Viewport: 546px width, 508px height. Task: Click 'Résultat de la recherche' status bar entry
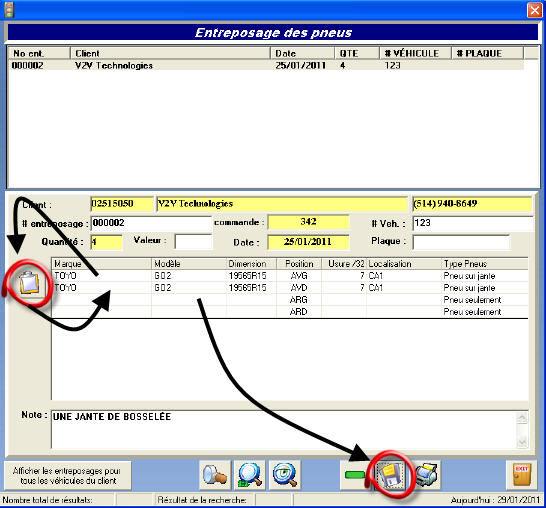tap(202, 500)
